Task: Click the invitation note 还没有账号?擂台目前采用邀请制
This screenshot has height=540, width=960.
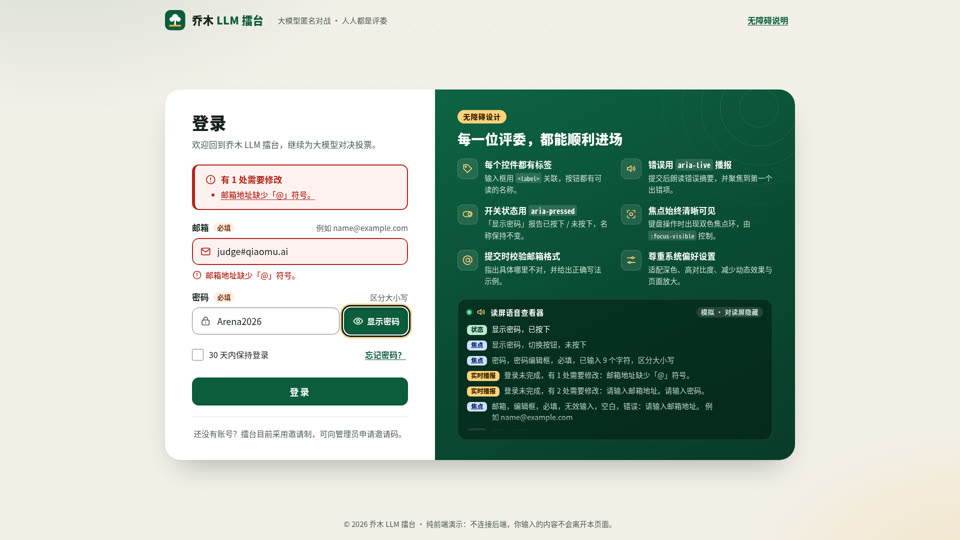Action: click(300, 434)
